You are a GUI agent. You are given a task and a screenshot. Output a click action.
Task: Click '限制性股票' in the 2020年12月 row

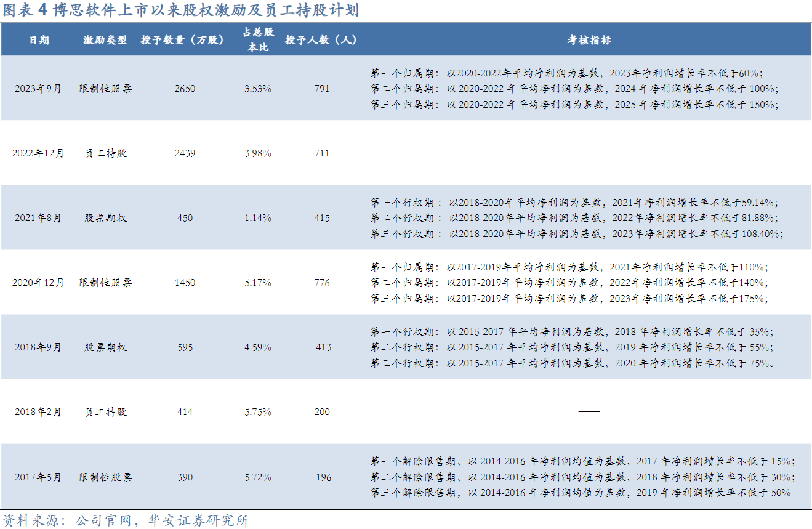coord(105,283)
